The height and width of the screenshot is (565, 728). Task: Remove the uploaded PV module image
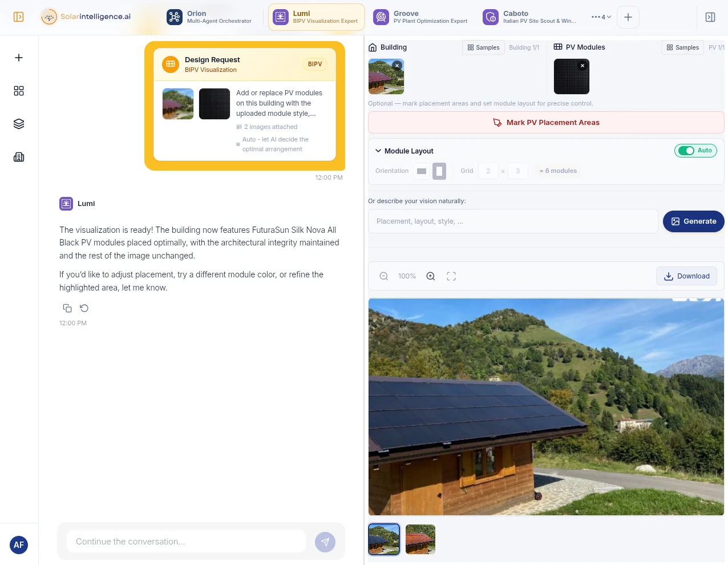pos(583,66)
